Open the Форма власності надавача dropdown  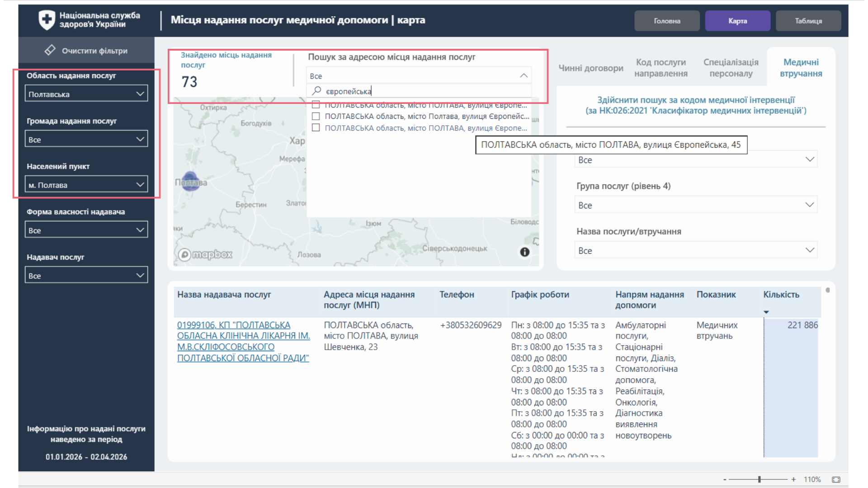point(86,230)
